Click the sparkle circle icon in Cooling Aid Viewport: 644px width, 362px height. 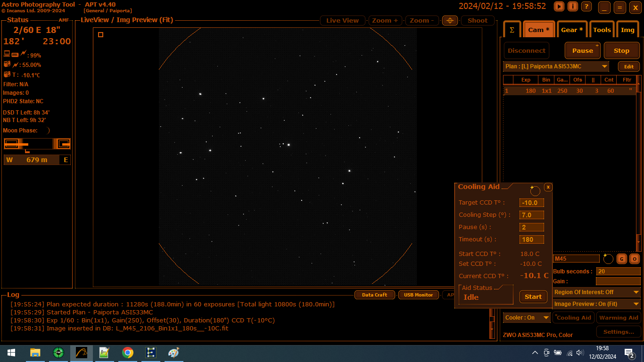tap(535, 190)
